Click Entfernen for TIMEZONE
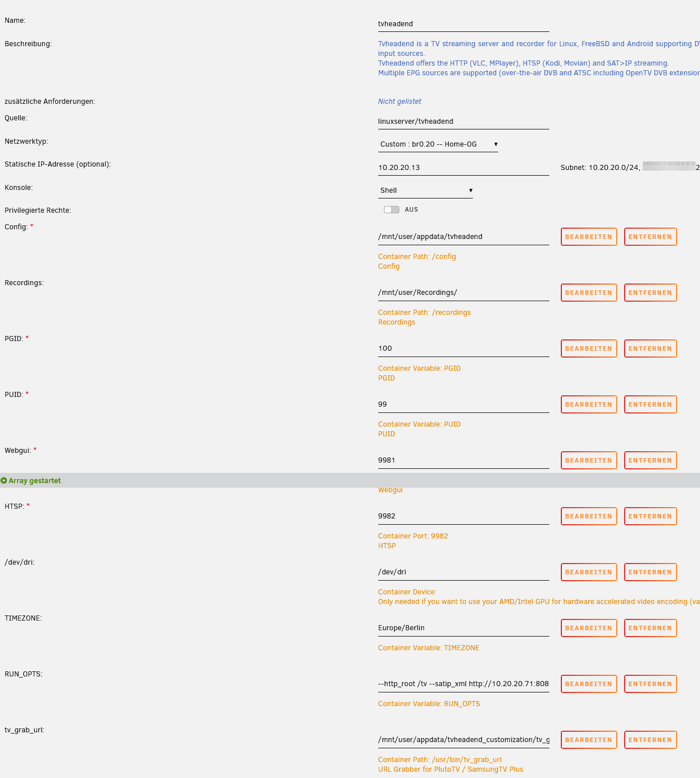700x778 pixels. [x=650, y=628]
